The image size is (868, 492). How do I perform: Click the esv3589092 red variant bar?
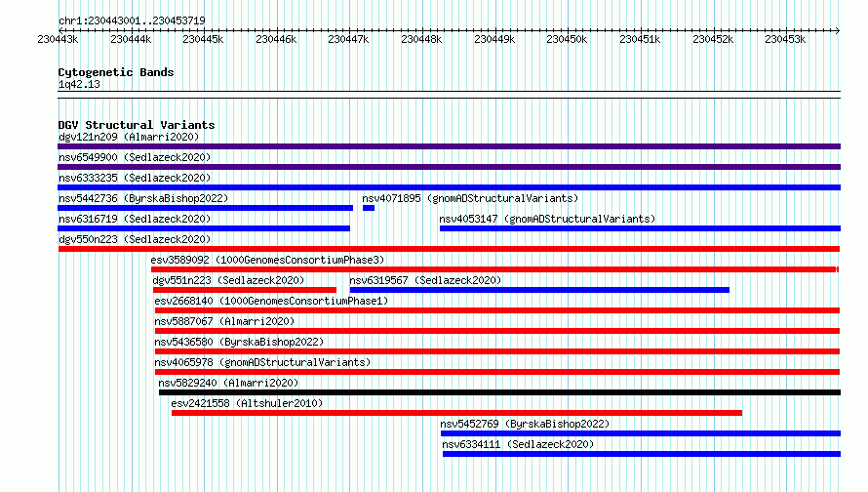(494, 269)
